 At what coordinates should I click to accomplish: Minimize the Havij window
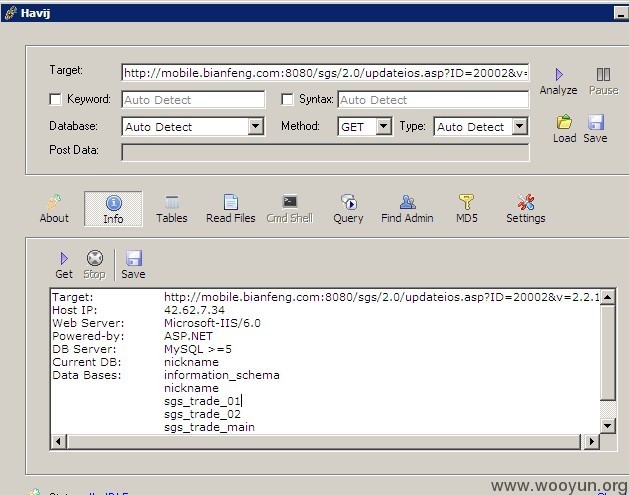coord(620,13)
